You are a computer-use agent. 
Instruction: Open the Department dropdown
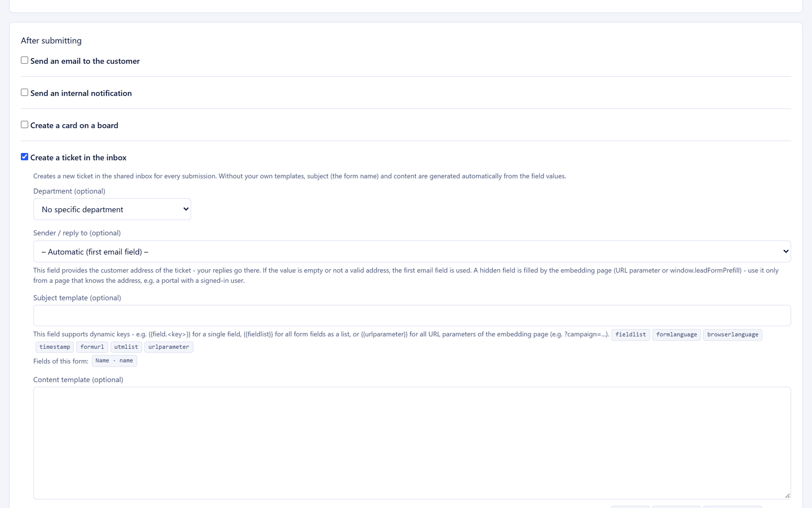(112, 209)
